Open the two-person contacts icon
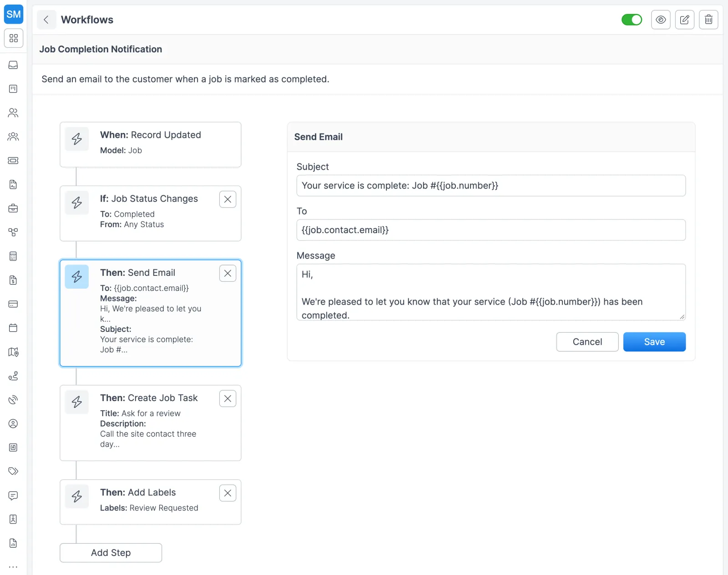 point(13,113)
